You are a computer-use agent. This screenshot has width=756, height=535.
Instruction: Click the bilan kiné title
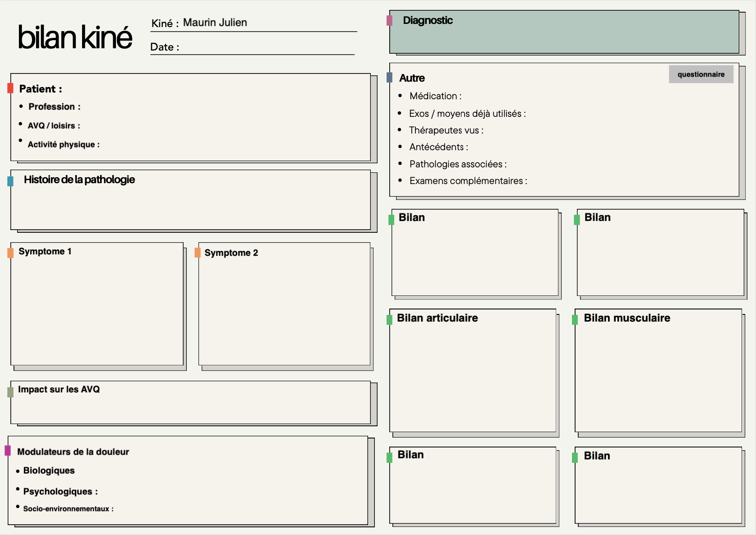[75, 37]
